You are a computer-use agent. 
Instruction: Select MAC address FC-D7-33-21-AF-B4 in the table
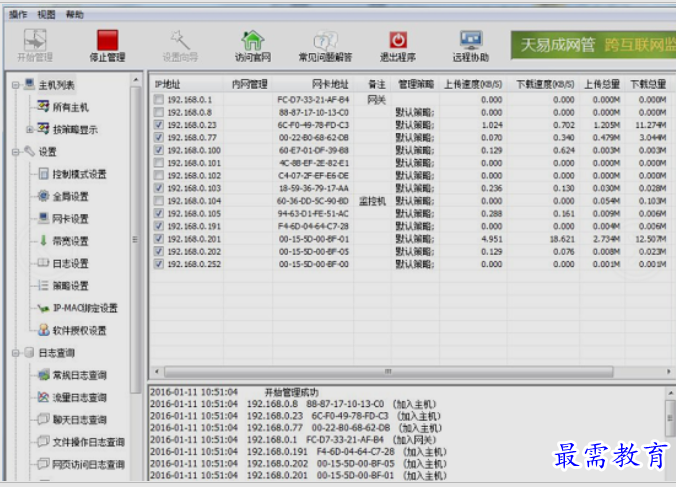(x=313, y=100)
